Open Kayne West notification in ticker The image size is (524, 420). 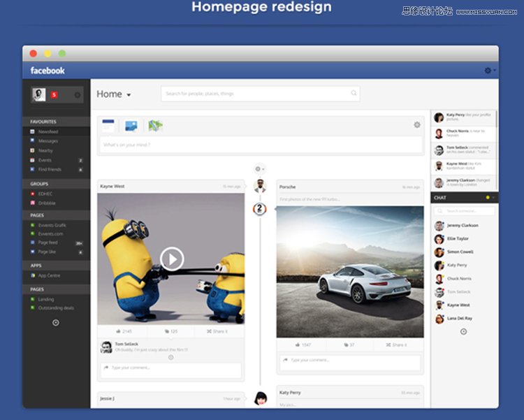[463, 166]
